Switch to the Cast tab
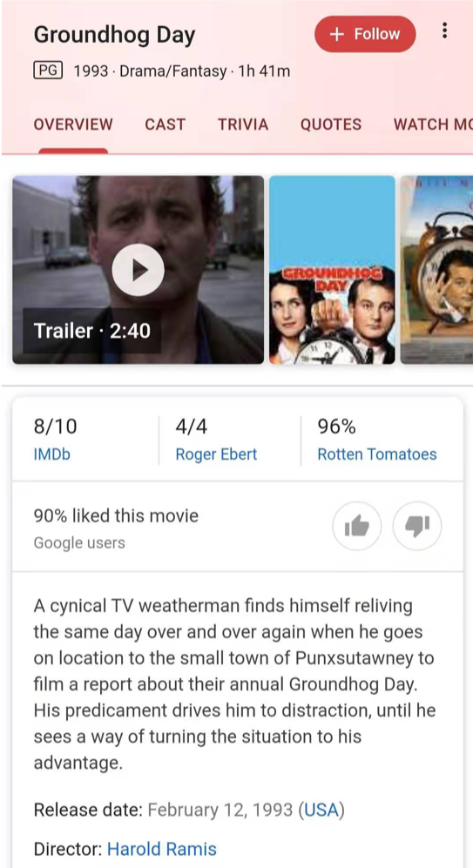Image resolution: width=473 pixels, height=868 pixels. [x=165, y=124]
